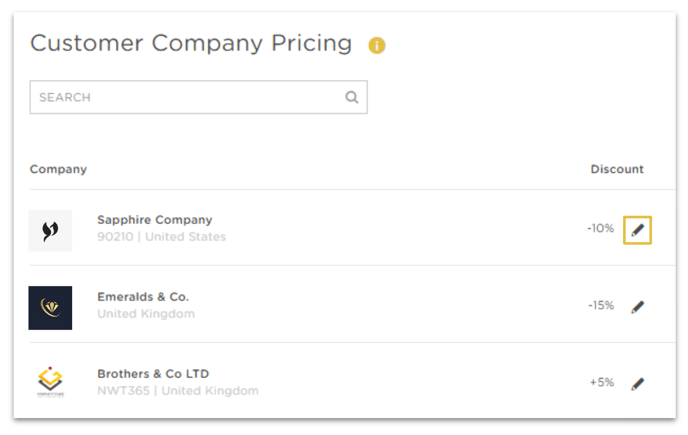Click the Customer Company Pricing heading
The image size is (688, 435).
(x=191, y=43)
